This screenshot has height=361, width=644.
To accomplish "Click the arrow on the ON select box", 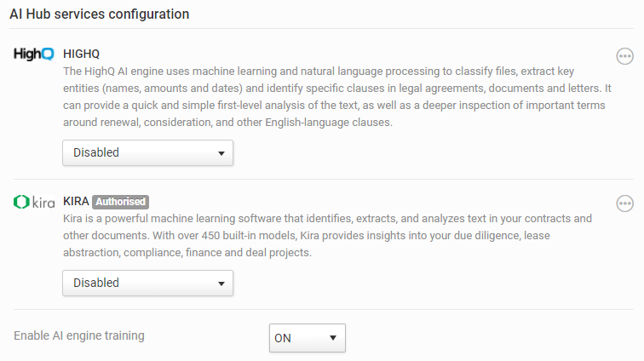I will [333, 338].
